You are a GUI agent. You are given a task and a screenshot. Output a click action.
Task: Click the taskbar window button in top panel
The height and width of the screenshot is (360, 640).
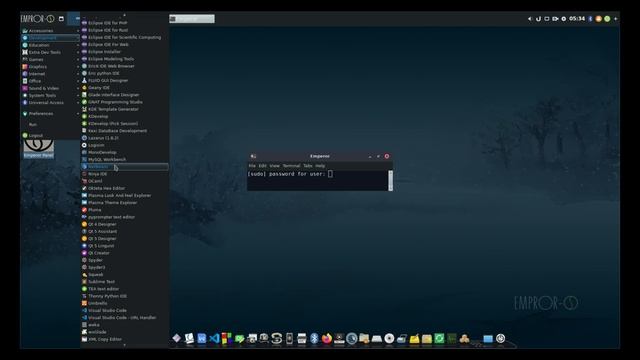[x=192, y=19]
